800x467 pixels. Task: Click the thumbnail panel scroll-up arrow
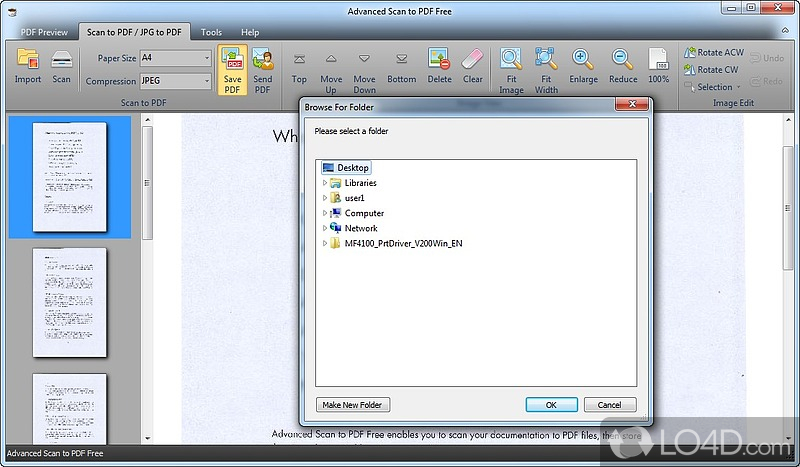click(x=147, y=120)
